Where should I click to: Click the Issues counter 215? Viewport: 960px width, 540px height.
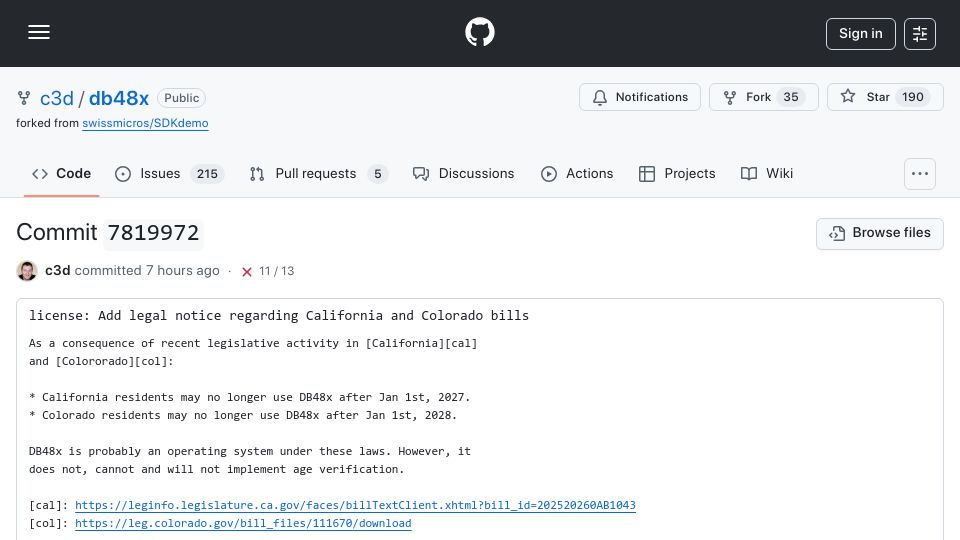coord(207,174)
